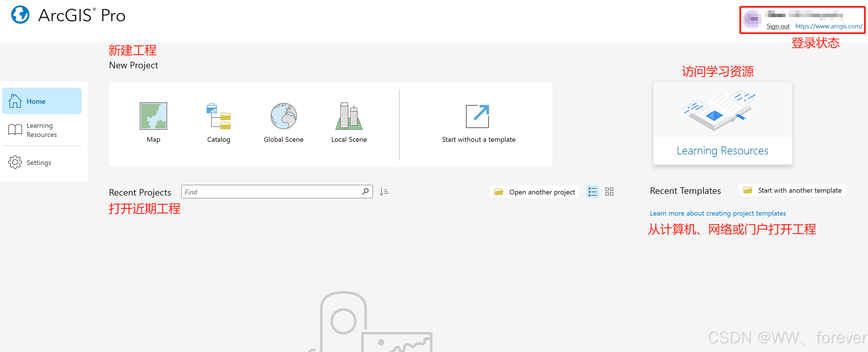Select the Global Scene template icon
Viewport: 868px width, 352px height.
pyautogui.click(x=283, y=116)
